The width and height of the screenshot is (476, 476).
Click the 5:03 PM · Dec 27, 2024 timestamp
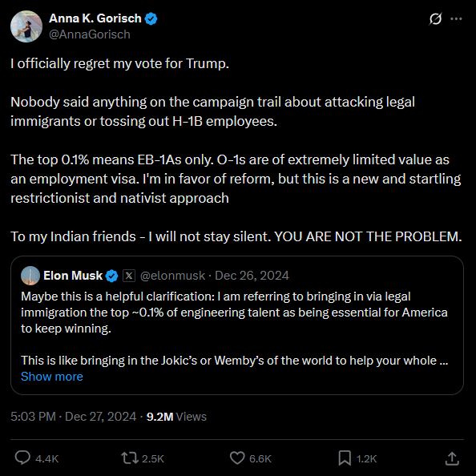click(73, 417)
